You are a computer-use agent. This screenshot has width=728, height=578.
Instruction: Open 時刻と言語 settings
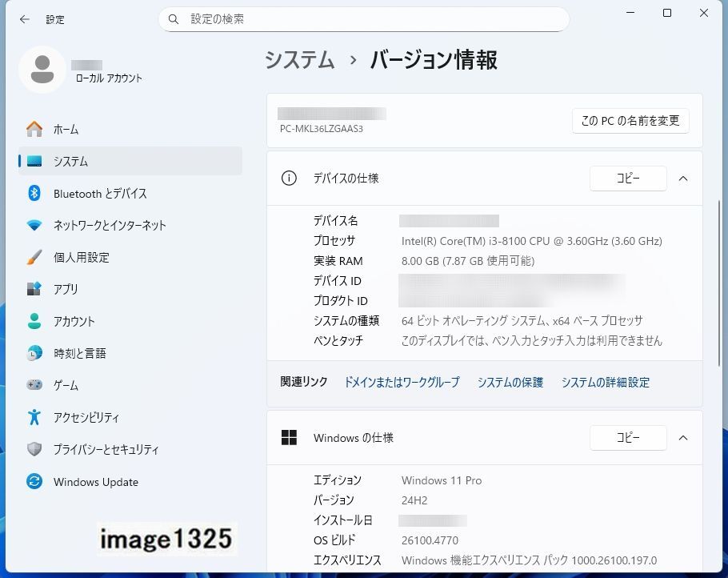130,353
